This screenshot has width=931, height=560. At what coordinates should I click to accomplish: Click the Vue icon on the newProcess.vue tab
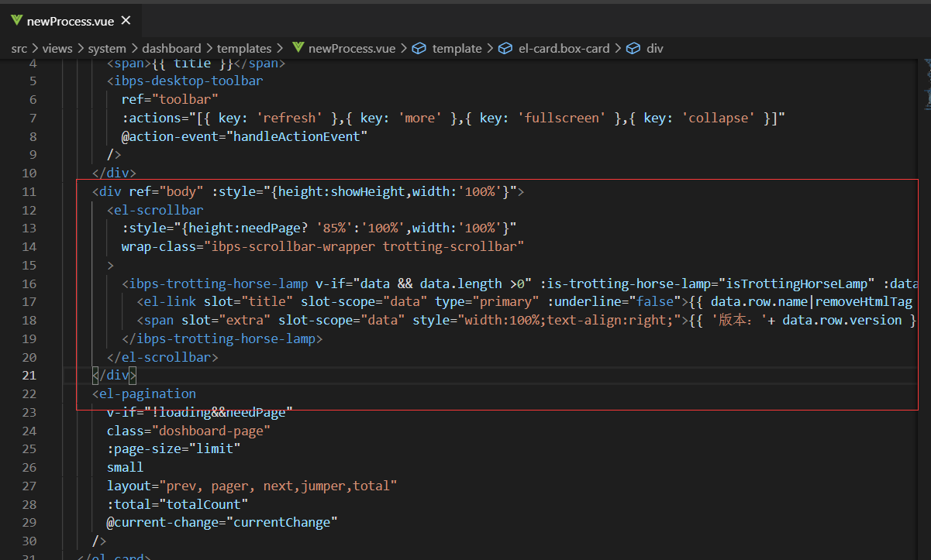17,21
